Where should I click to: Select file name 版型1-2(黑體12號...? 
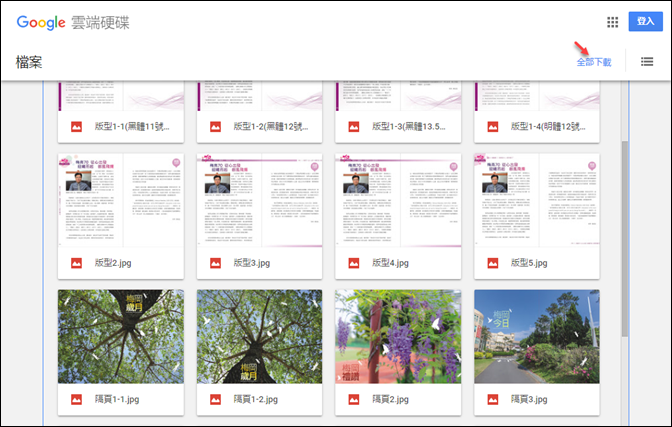[x=271, y=126]
